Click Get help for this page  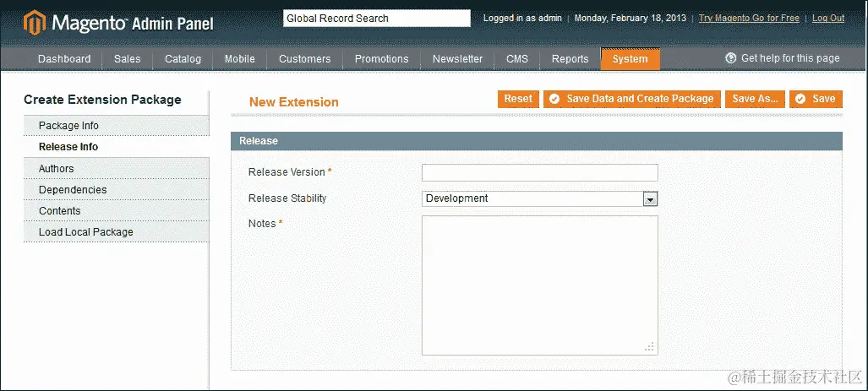point(790,58)
